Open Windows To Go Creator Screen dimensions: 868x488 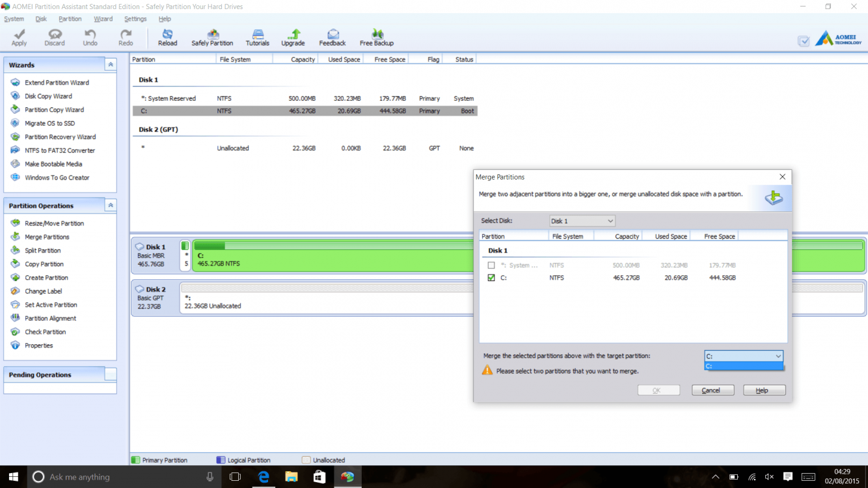click(50, 178)
